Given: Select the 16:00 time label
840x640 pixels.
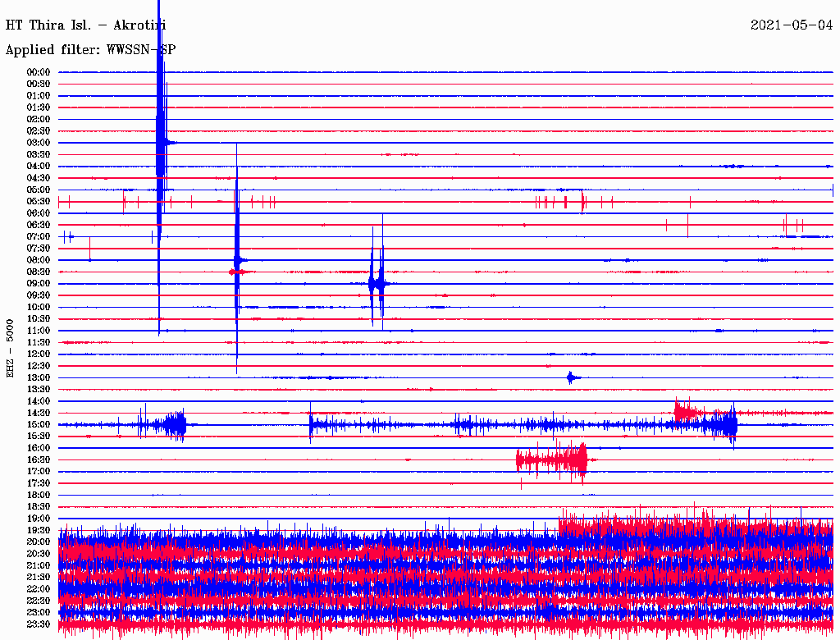Looking at the screenshot, I should click(x=38, y=448).
